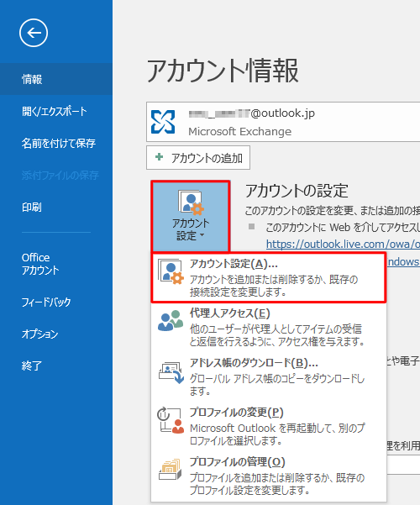
Task: Select the 情報 tab in sidebar
Action: (56, 79)
